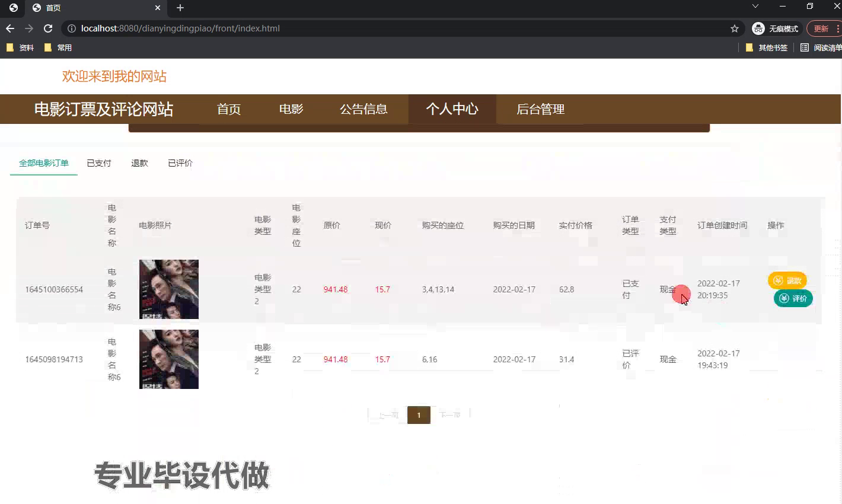The width and height of the screenshot is (842, 504).
Task: Click paid price 62.8
Action: (566, 289)
